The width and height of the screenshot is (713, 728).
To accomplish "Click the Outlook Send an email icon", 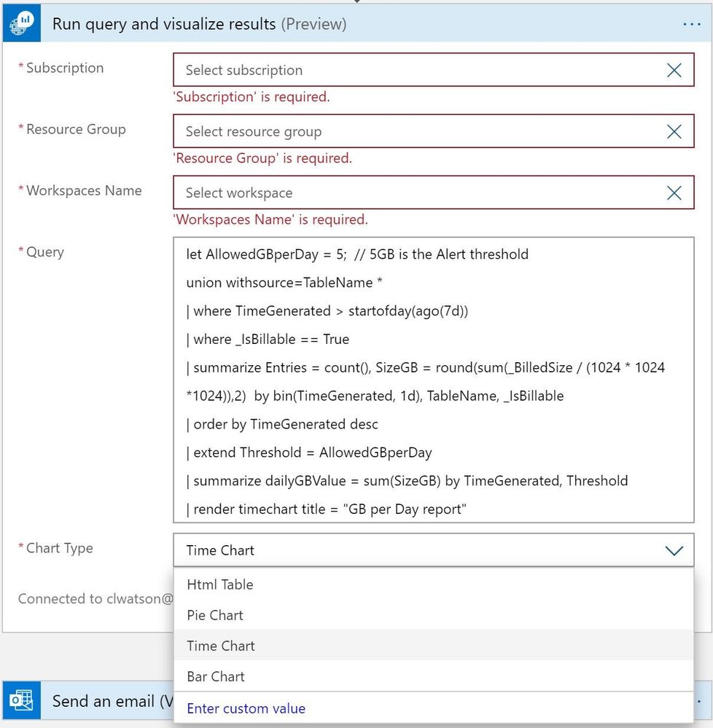I will pyautogui.click(x=21, y=700).
